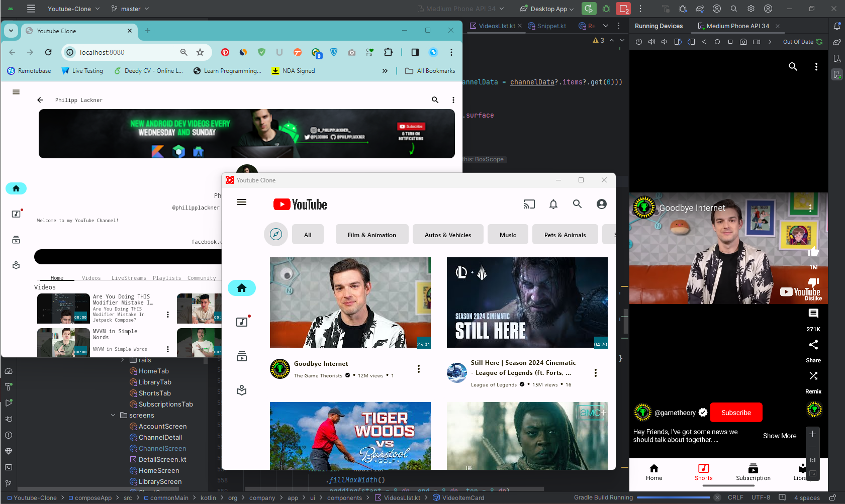Open Shorts tab in emulator bottom bar
845x504 pixels.
(x=704, y=472)
